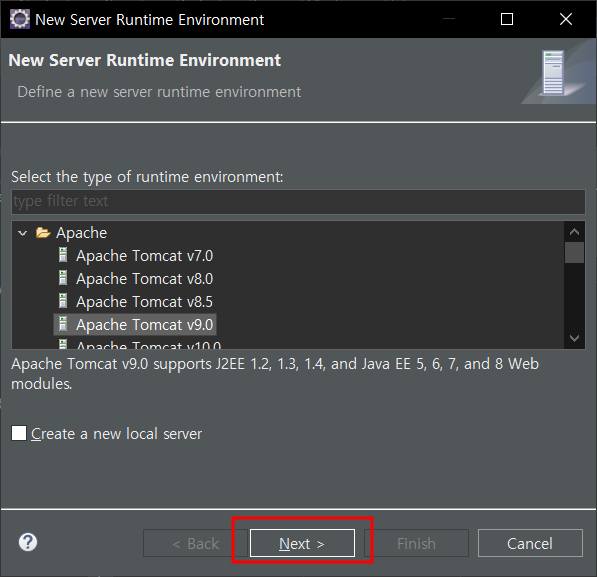Click server icon beside Tomcat v7.0
The width and height of the screenshot is (597, 577).
click(63, 255)
